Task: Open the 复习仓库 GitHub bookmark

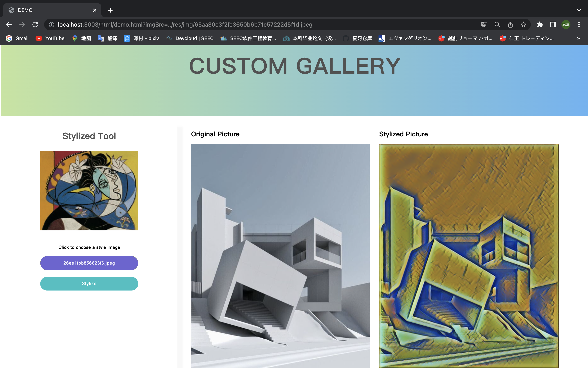Action: (x=357, y=38)
